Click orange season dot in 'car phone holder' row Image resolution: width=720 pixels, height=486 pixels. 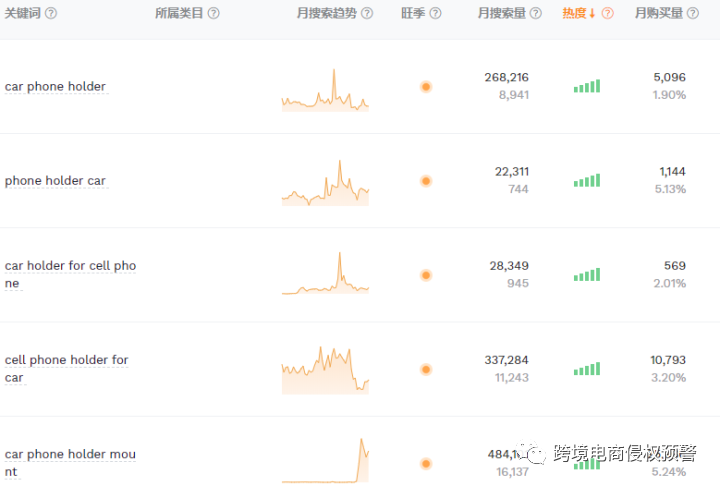[x=426, y=87]
